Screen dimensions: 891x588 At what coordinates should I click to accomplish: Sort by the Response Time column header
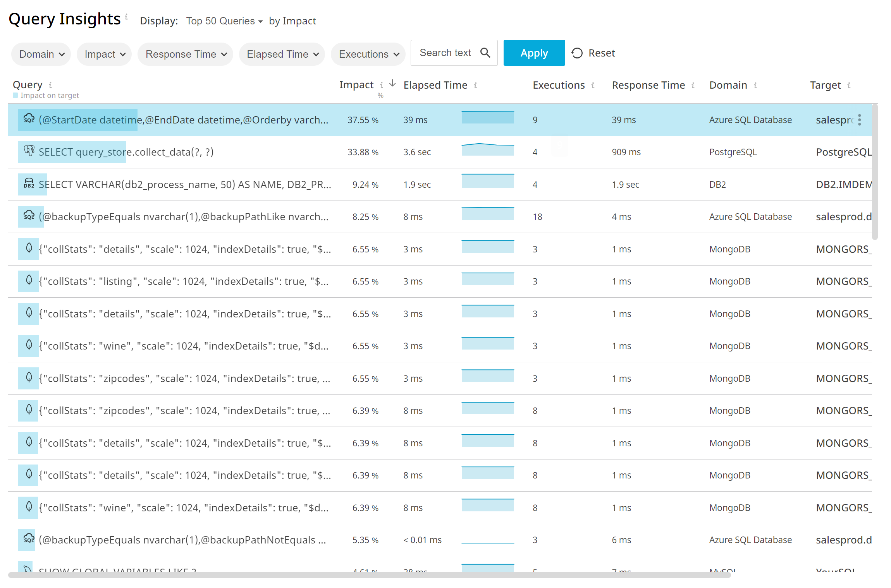(x=648, y=85)
